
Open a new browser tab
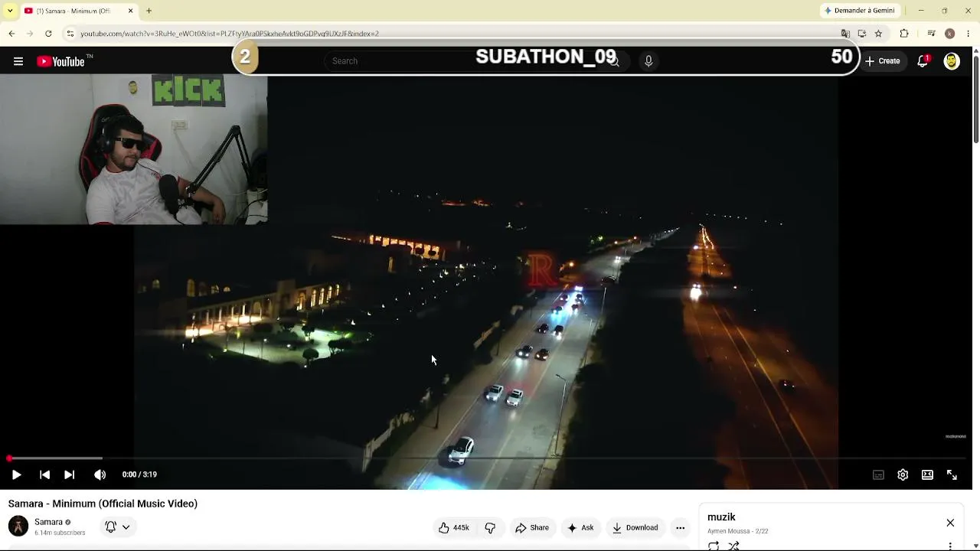tap(149, 11)
